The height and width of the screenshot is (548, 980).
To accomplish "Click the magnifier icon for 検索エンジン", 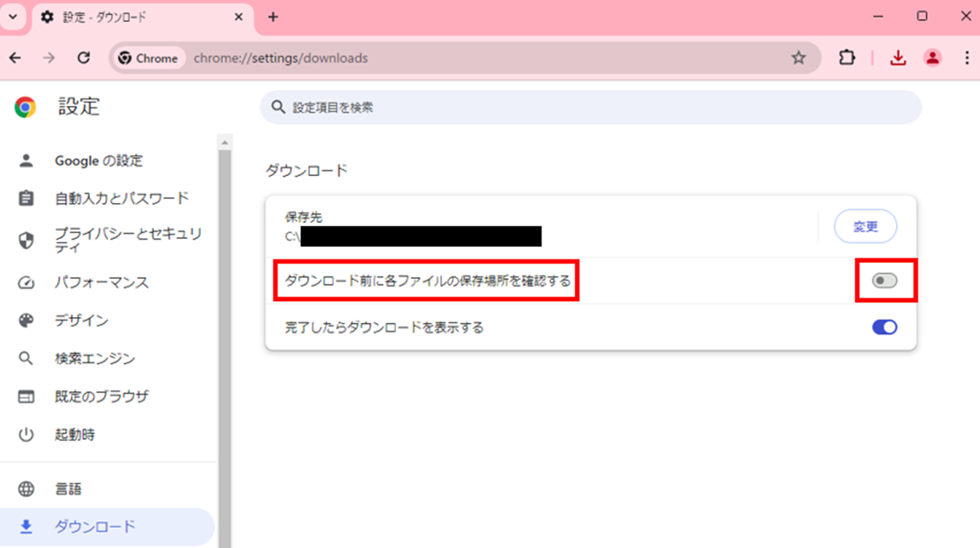I will tap(26, 359).
